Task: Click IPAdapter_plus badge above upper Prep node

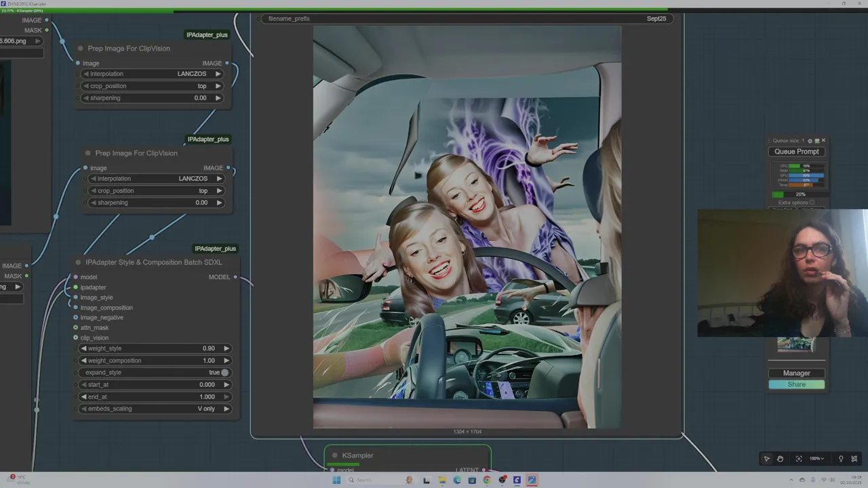Action: pyautogui.click(x=208, y=35)
